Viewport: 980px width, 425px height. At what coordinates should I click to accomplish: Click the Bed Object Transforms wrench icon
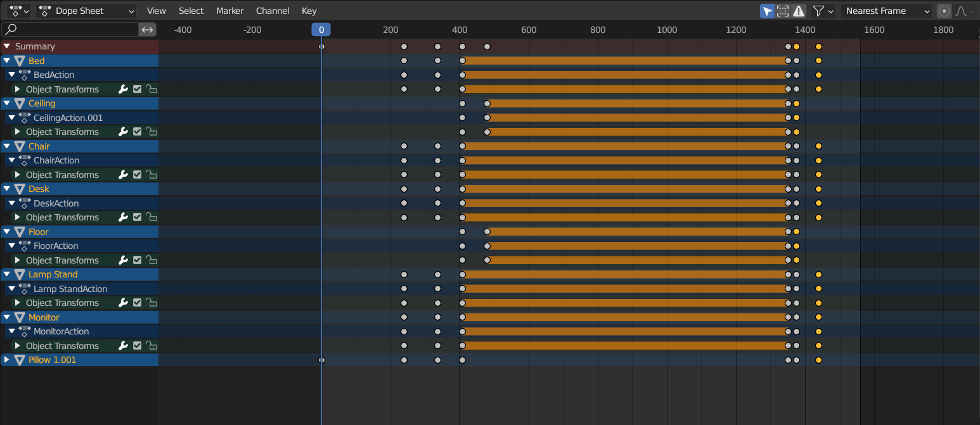[x=124, y=89]
